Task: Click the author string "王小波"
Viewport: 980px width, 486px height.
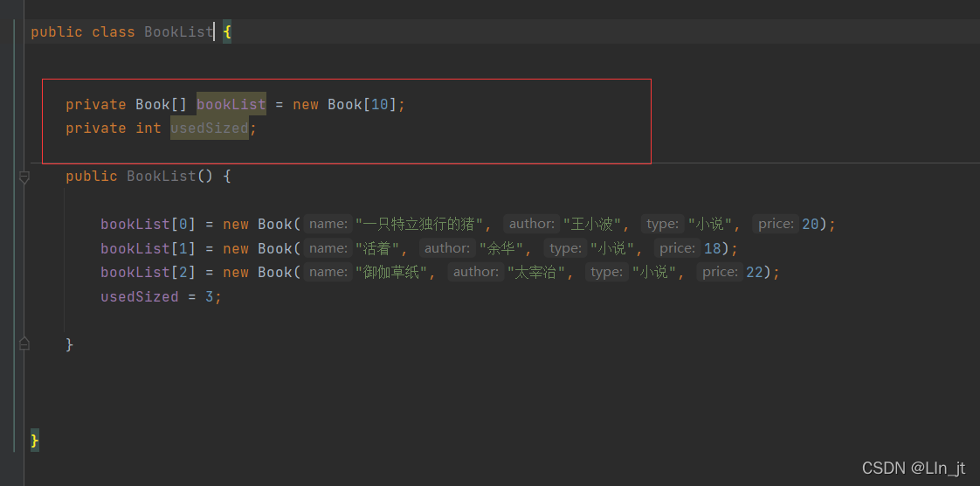Action: click(x=592, y=224)
